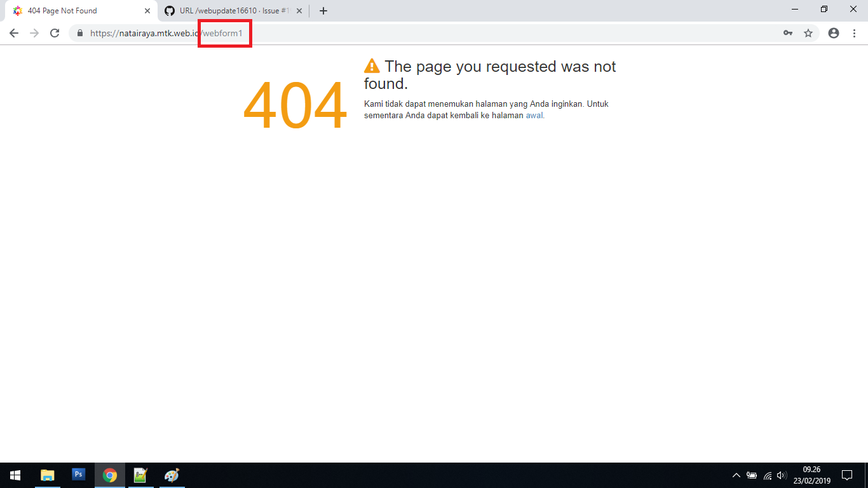This screenshot has width=868, height=488.
Task: Switch to the GitHub issue tab
Action: pyautogui.click(x=230, y=10)
